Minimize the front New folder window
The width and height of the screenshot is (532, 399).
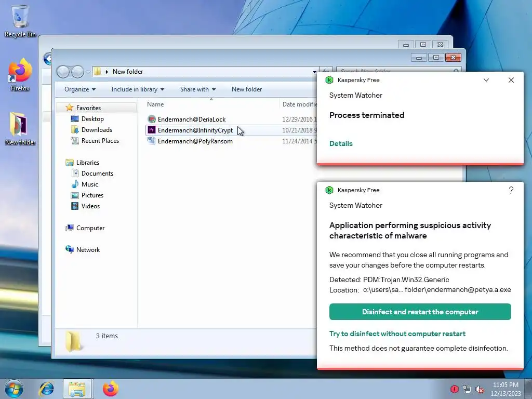click(419, 58)
